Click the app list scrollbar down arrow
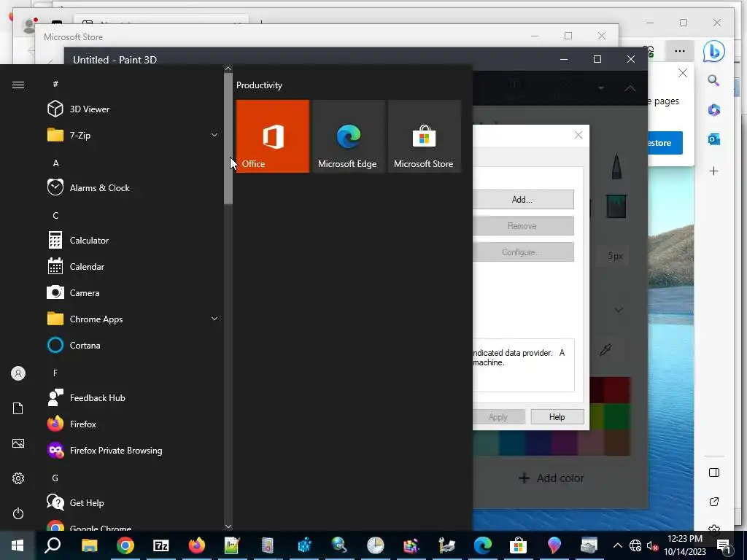 click(228, 526)
